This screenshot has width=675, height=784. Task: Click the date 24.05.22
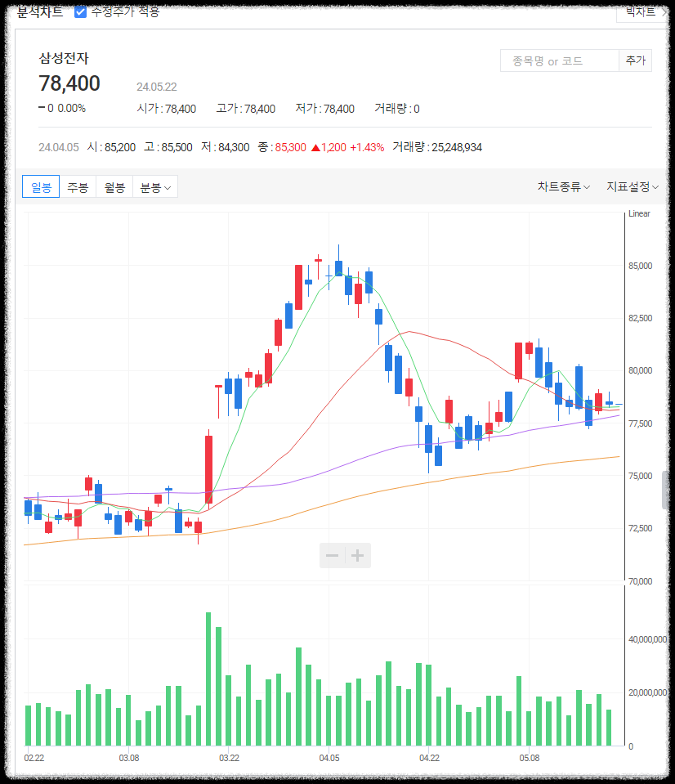point(157,87)
